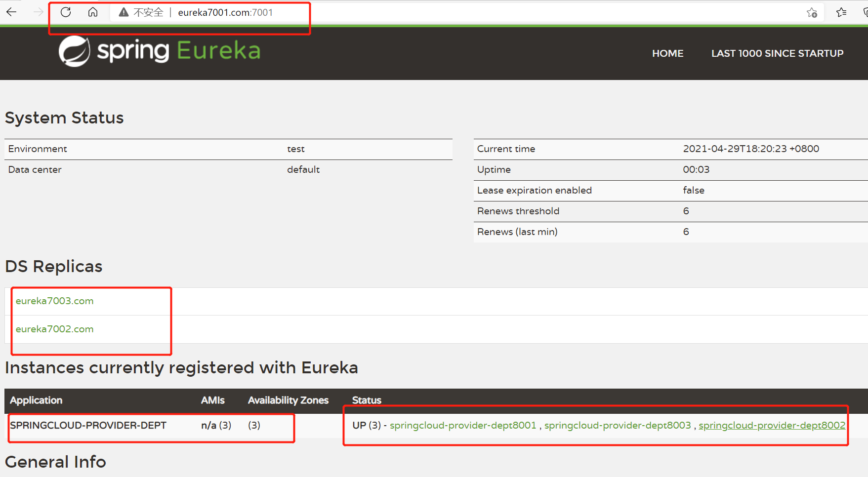
Task: Click the address bar URL eureka7001.com:7001
Action: point(225,12)
